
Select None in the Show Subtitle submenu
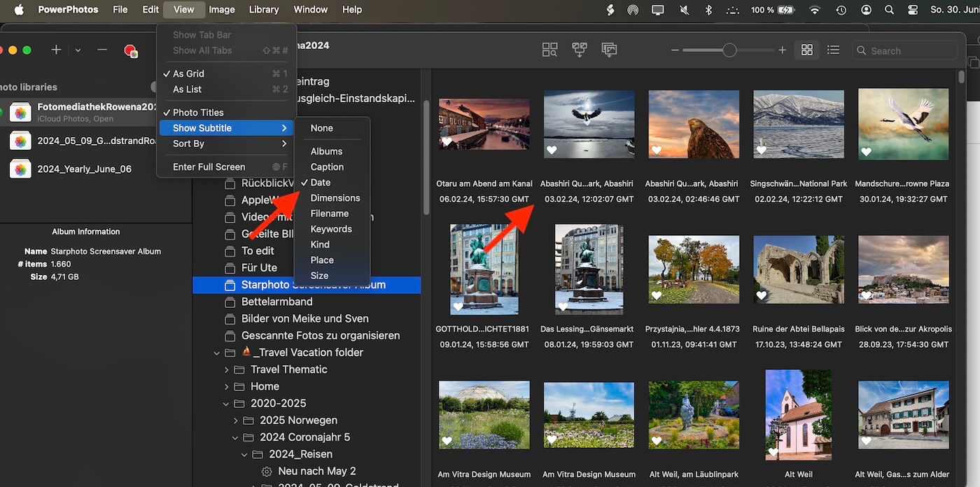(322, 128)
